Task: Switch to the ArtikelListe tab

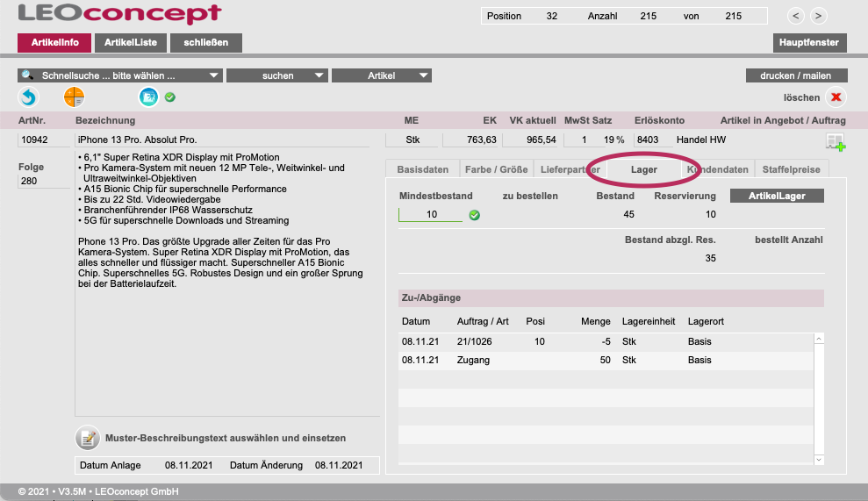Action: (131, 43)
